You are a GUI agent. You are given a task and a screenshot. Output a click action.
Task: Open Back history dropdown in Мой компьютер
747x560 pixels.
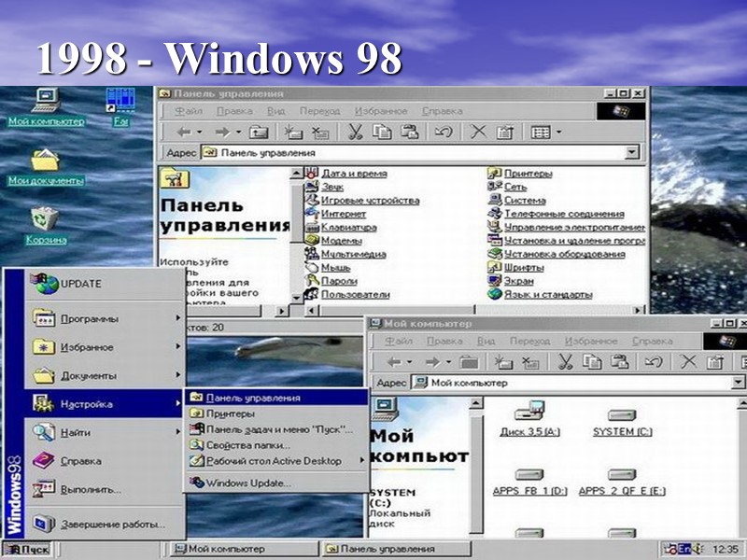[409, 362]
